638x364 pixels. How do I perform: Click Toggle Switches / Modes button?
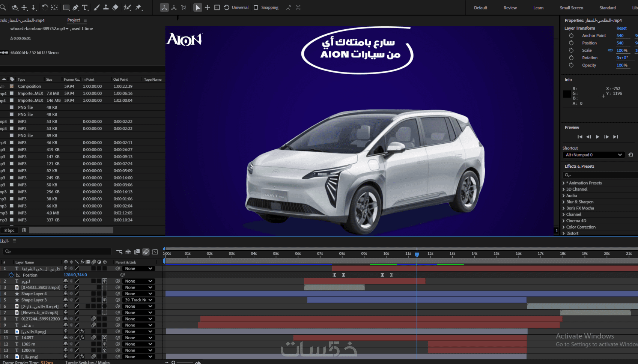tap(88, 362)
